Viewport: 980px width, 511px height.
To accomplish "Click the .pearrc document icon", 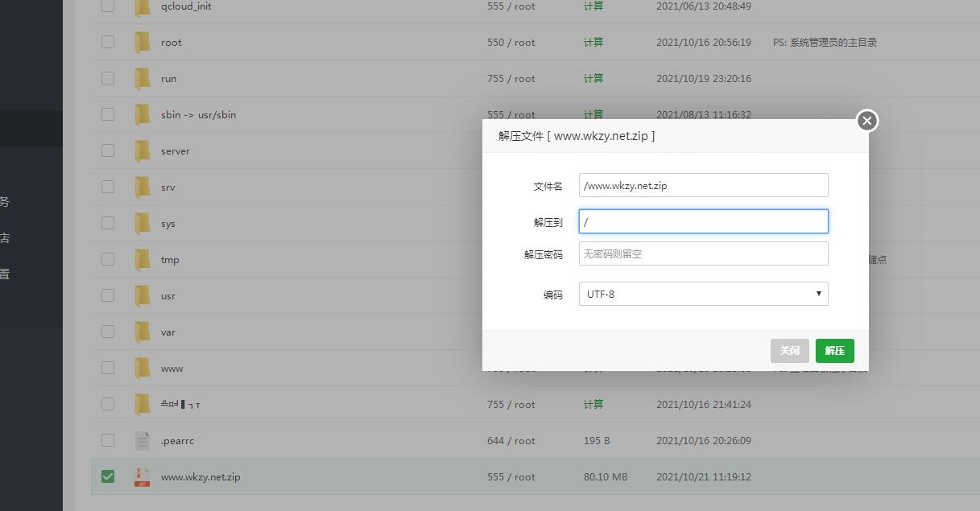I will [x=143, y=440].
